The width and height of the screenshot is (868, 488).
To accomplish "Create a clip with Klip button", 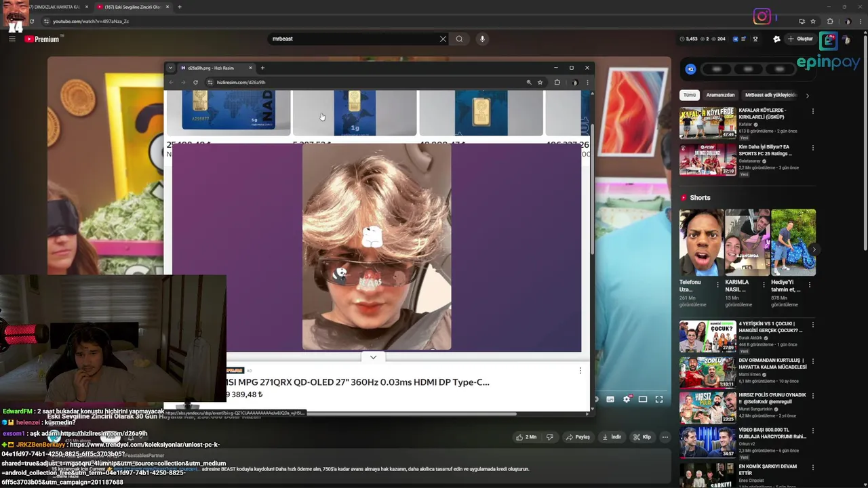I will [642, 437].
